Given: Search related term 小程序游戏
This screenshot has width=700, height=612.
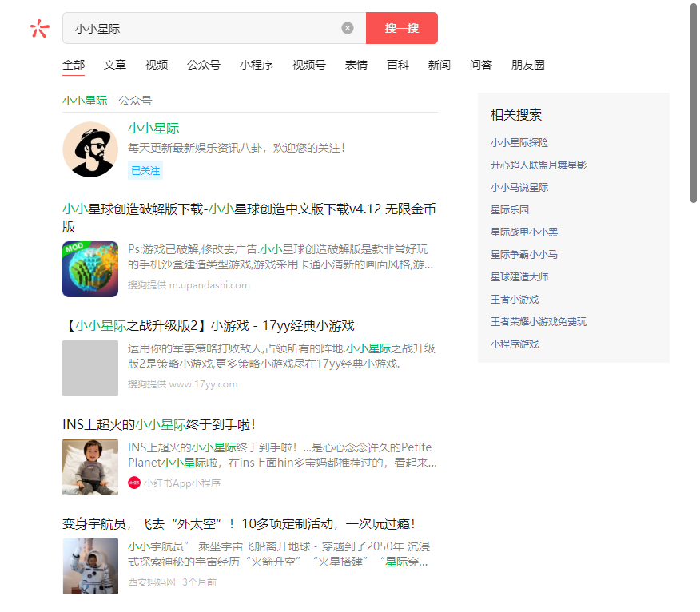Looking at the screenshot, I should click(515, 344).
